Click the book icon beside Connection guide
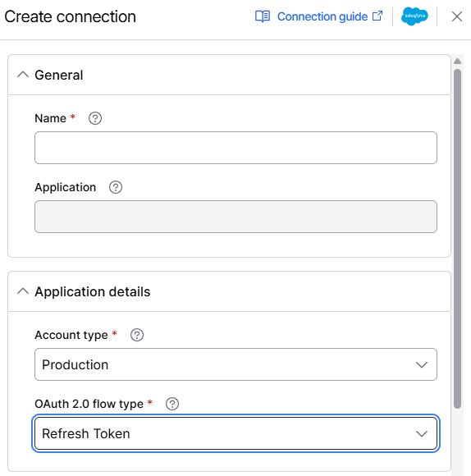The width and height of the screenshot is (471, 476). point(263,16)
